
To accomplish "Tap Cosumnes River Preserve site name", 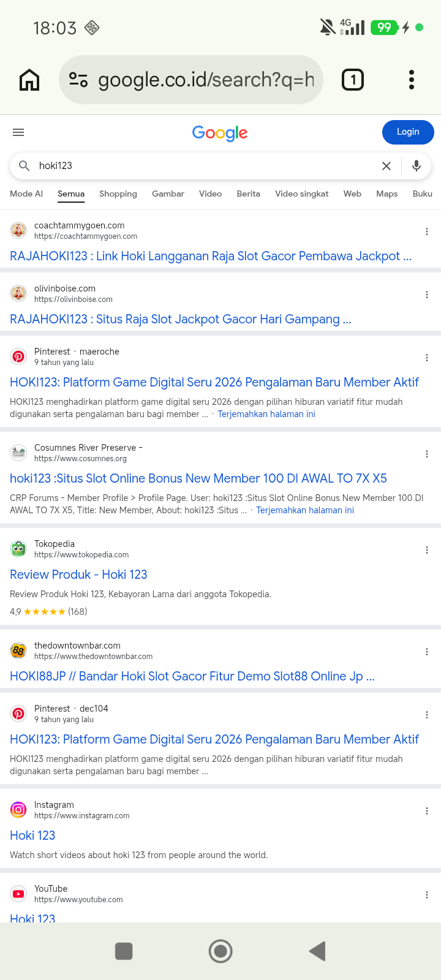I will pos(88,448).
